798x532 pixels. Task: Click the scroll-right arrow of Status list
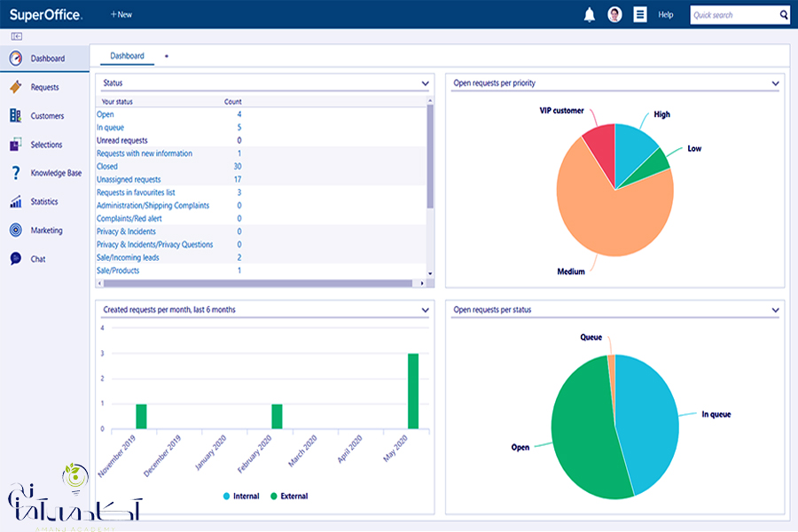[x=422, y=283]
